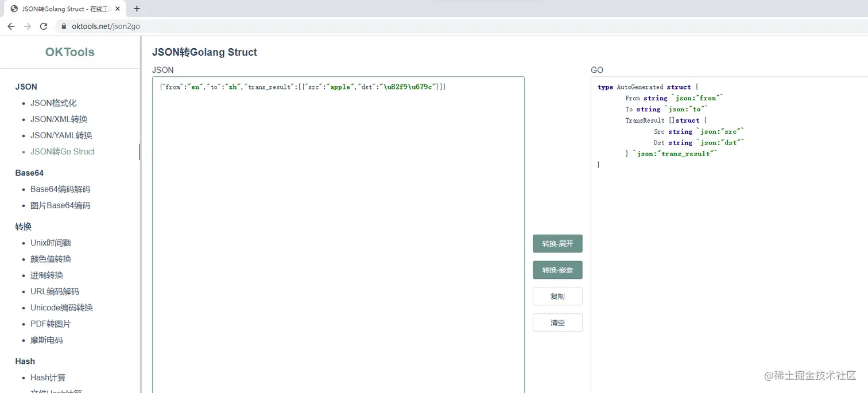Open JSON格式化 in the sidebar
The height and width of the screenshot is (393, 868).
tap(53, 103)
